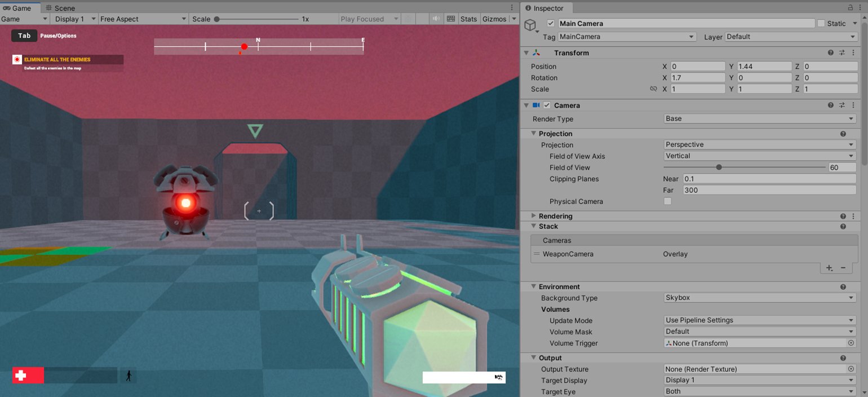This screenshot has width=868, height=397.
Task: Add a camera to the Stack list
Action: (x=829, y=268)
